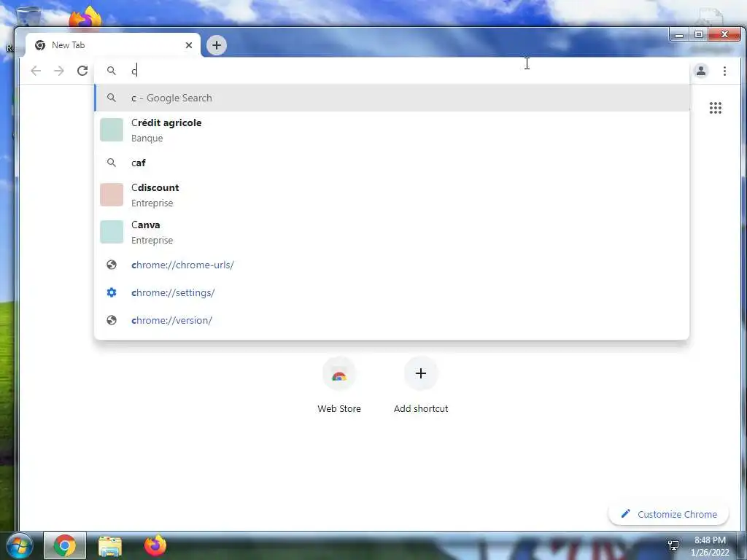Open chrome://version/ suggestion
Screen dimensions: 747x560
(392, 320)
